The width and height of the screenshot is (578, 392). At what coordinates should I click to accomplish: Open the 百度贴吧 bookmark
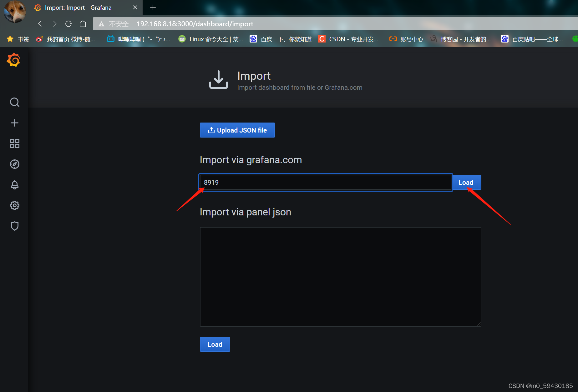pos(532,39)
